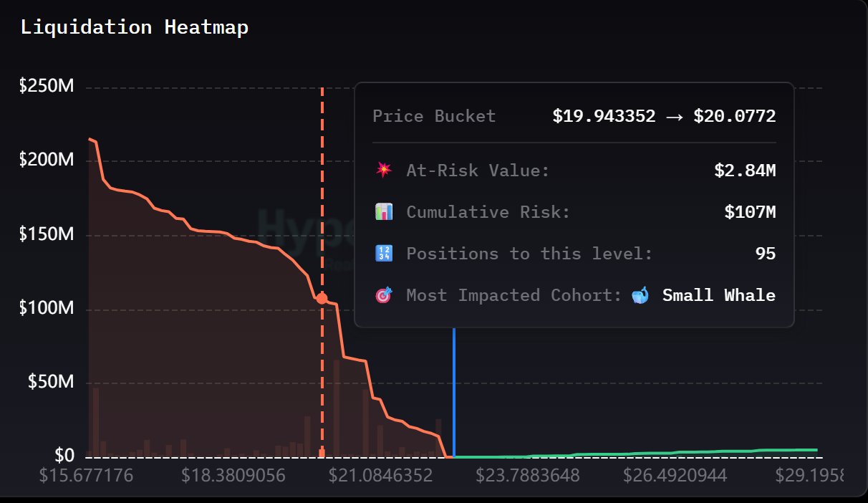This screenshot has width=868, height=503.
Task: Click the numbers icon beside Positions to this level
Action: pos(383,254)
